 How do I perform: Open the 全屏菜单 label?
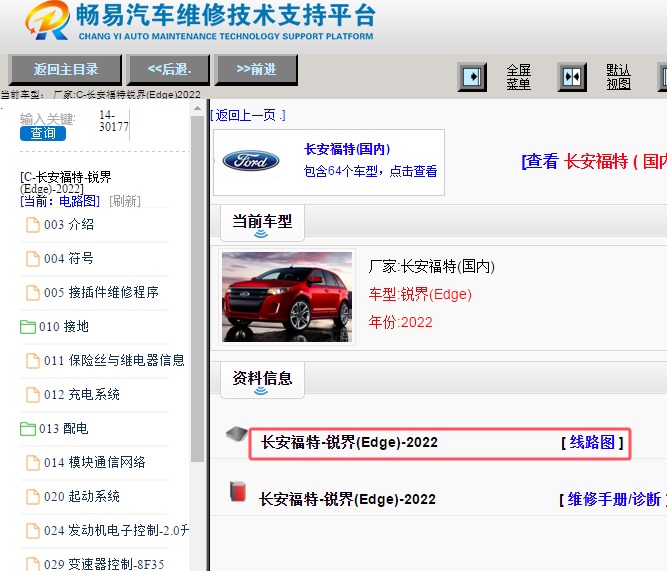click(519, 77)
